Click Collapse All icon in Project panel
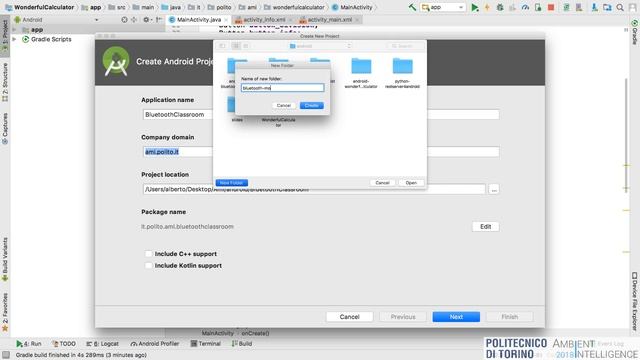 (x=134, y=20)
